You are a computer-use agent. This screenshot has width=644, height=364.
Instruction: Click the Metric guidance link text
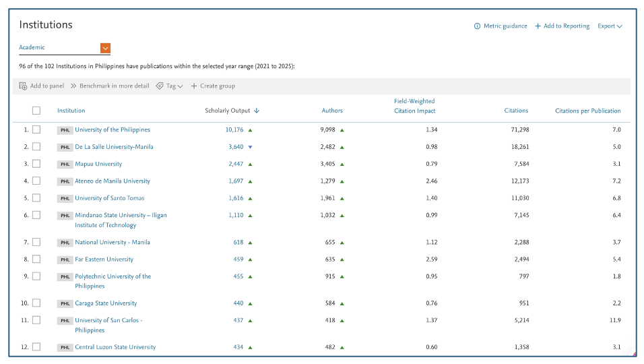tap(505, 26)
